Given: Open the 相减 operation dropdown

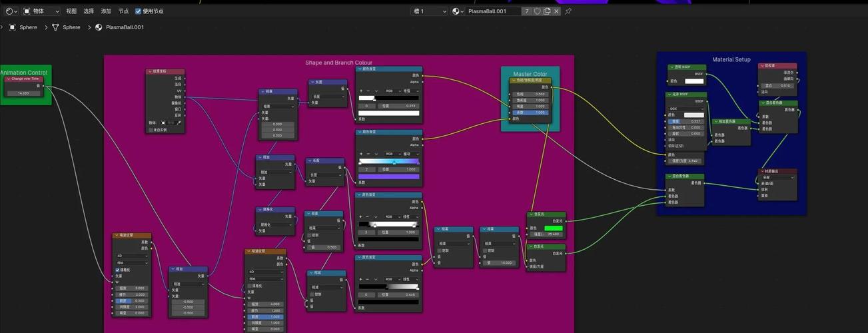Looking at the screenshot, I should 327,287.
